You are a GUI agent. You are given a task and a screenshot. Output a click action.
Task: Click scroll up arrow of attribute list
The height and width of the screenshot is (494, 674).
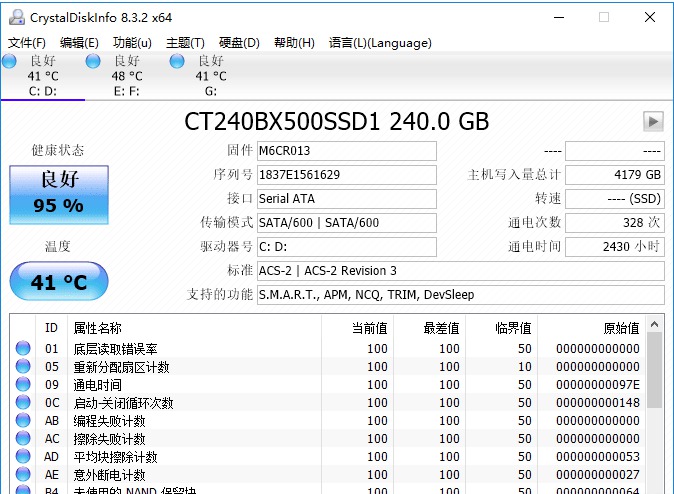point(654,325)
